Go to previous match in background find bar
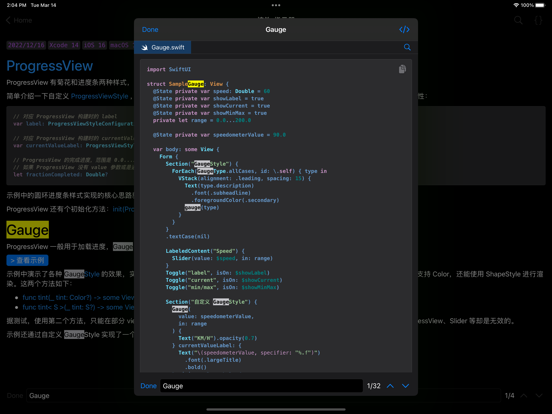The image size is (552, 414). coord(524,396)
